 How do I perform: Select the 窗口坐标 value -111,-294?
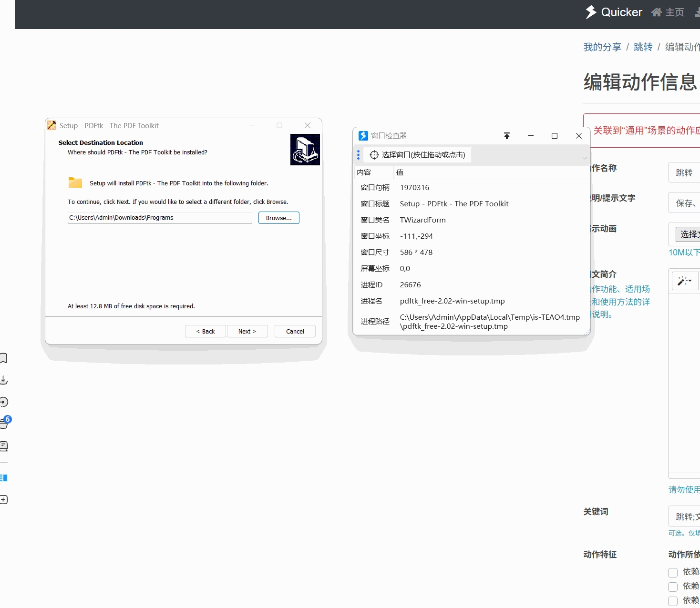click(416, 236)
